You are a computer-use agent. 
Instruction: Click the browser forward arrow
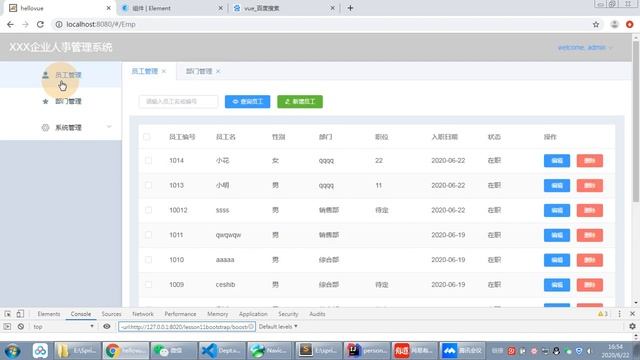click(25, 24)
